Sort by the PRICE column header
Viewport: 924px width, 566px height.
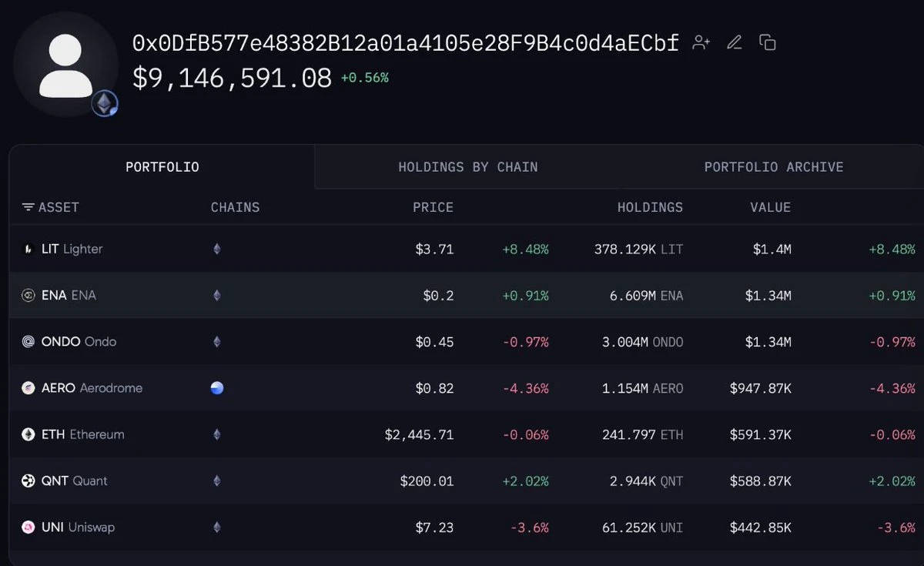(x=433, y=207)
